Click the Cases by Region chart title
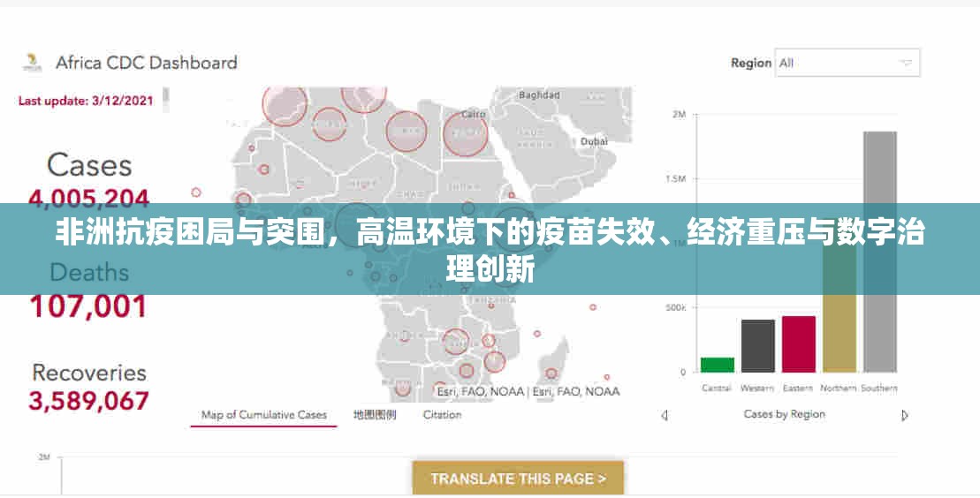Viewport: 980px width, 498px height. pyautogui.click(x=785, y=414)
